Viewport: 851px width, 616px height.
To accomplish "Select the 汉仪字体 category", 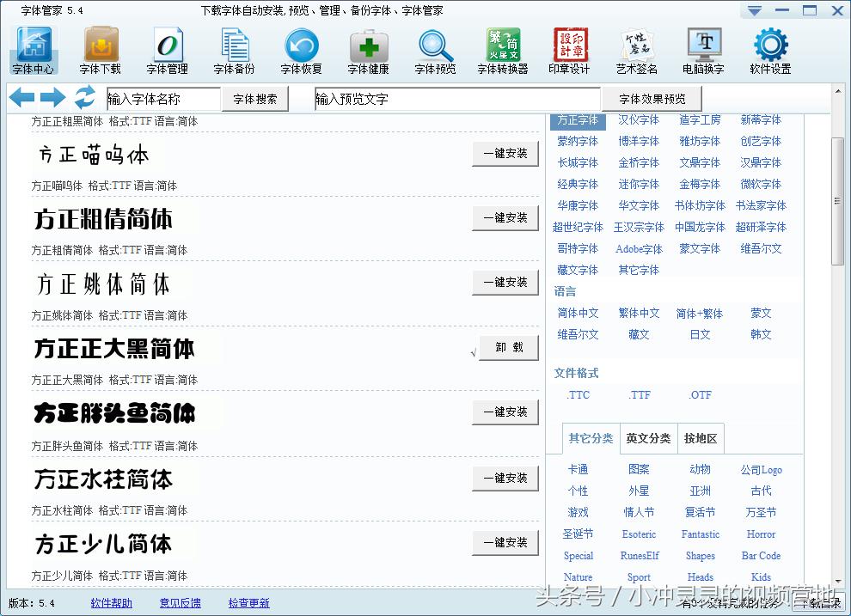I will coord(639,119).
